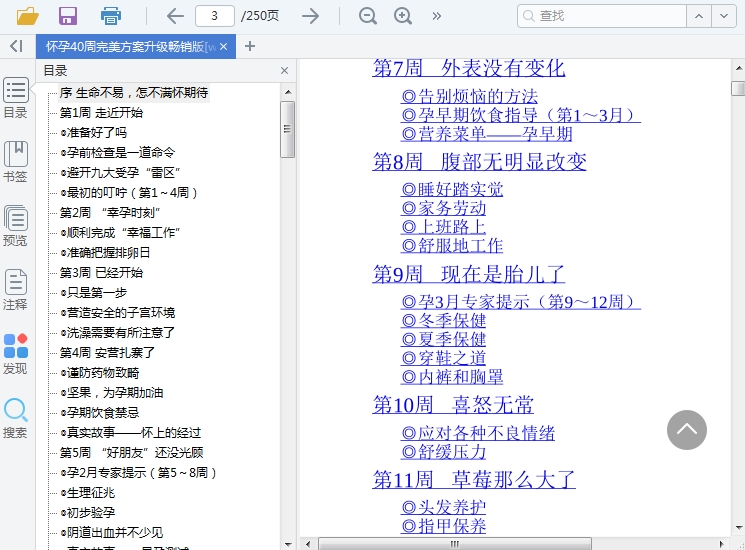Viewport: 745px width, 550px height.
Task: Open the 发现 discover panel
Action: point(16,354)
